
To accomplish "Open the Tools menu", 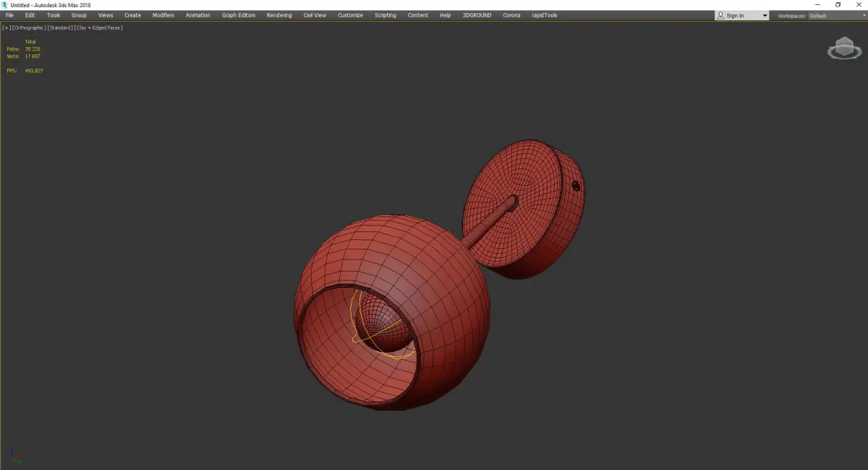I will coord(54,15).
